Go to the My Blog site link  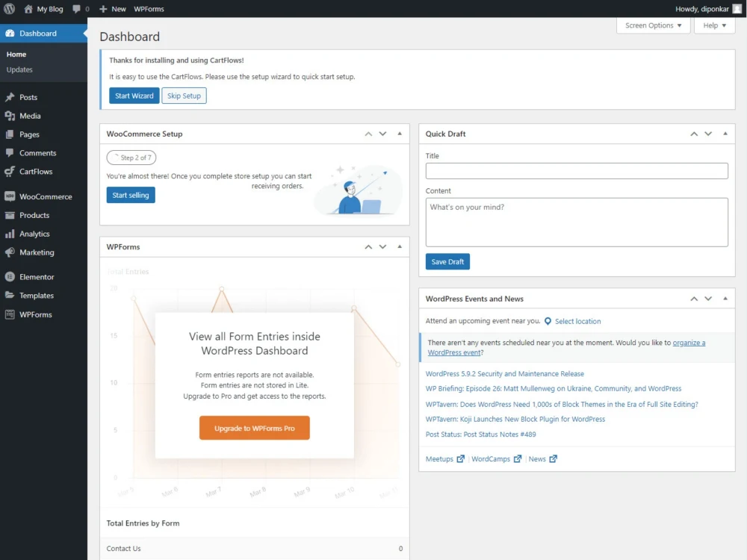tap(49, 8)
